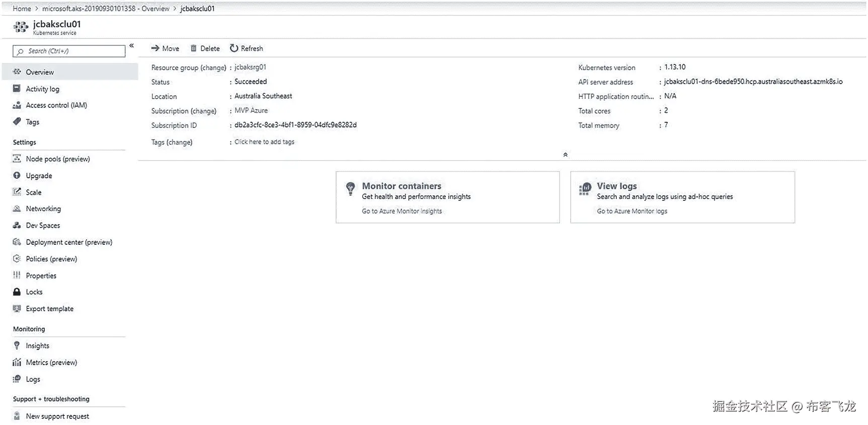
Task: Click the Kubernetes service icon beside jcbaksclu01
Action: pos(21,27)
